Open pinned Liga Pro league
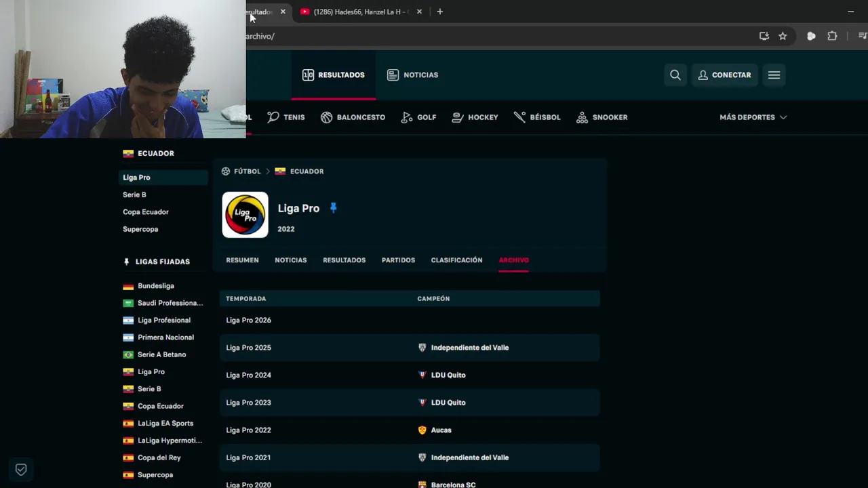 pyautogui.click(x=151, y=372)
